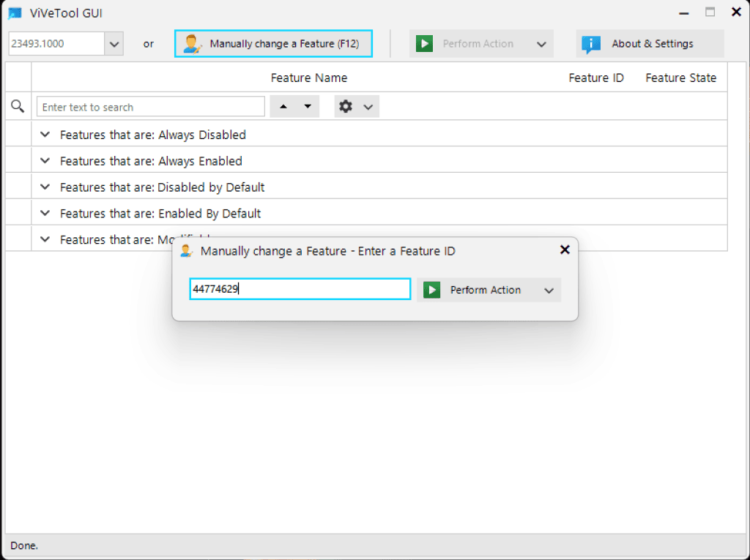The width and height of the screenshot is (750, 560).
Task: Open the build number dropdown showing 23493.1000
Action: [x=113, y=43]
